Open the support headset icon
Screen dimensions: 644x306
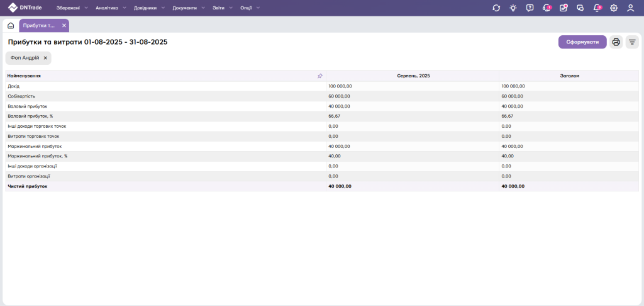click(x=547, y=8)
